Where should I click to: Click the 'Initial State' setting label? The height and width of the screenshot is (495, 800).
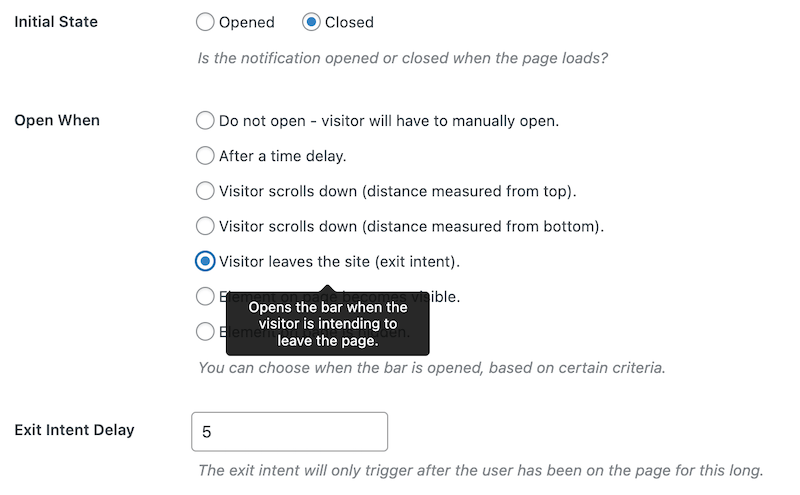[x=56, y=22]
